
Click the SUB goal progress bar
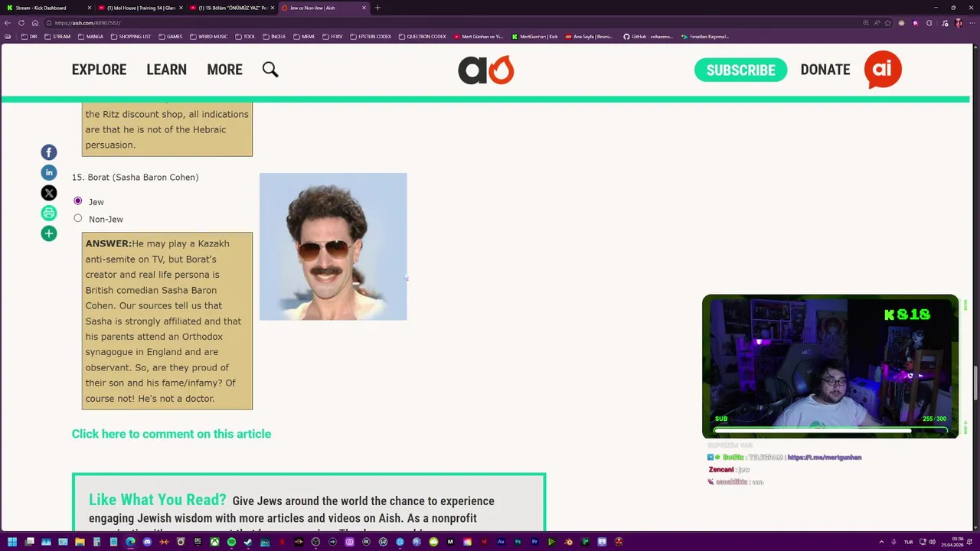831,430
